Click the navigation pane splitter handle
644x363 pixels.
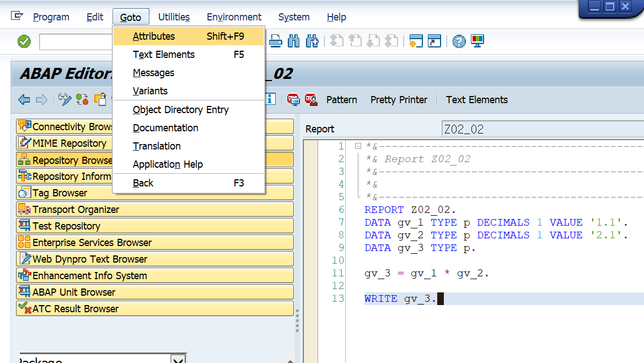297,321
